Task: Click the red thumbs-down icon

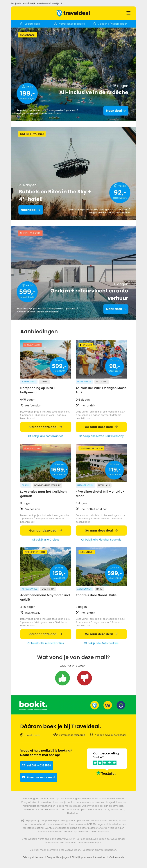Action: 84,678
